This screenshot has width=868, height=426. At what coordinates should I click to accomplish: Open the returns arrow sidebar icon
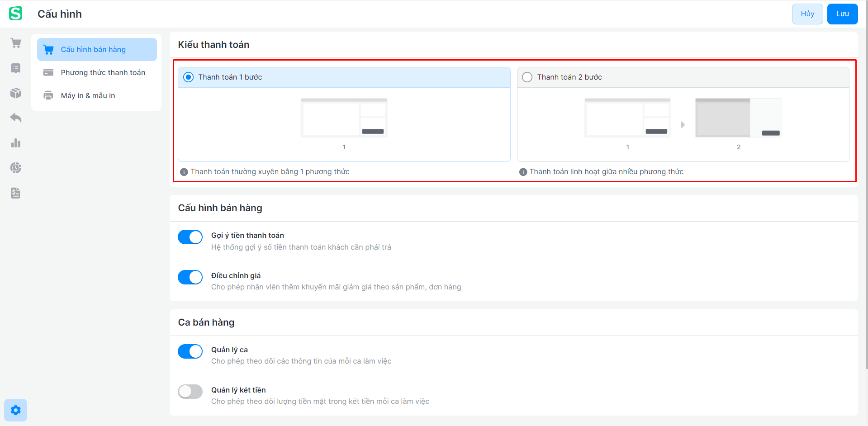pyautogui.click(x=16, y=118)
